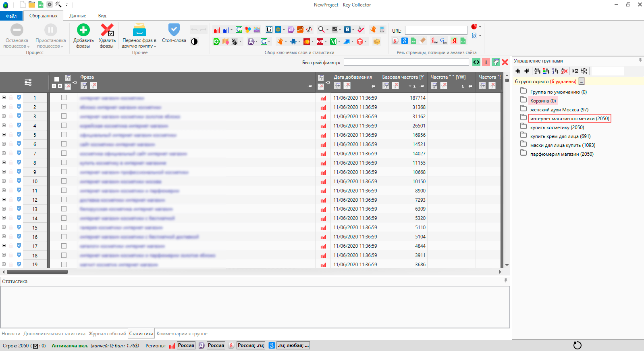Switch to the Вид ribbon tab
644x351 pixels.
(102, 16)
